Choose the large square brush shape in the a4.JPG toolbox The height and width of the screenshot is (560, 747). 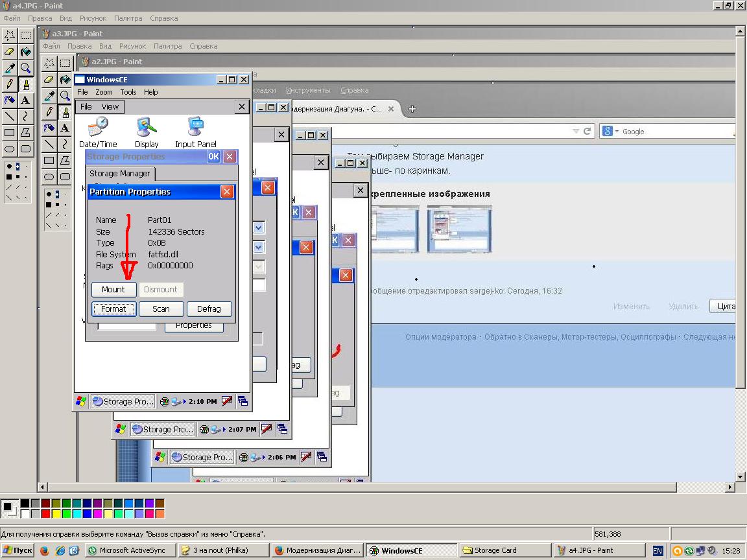point(10,176)
